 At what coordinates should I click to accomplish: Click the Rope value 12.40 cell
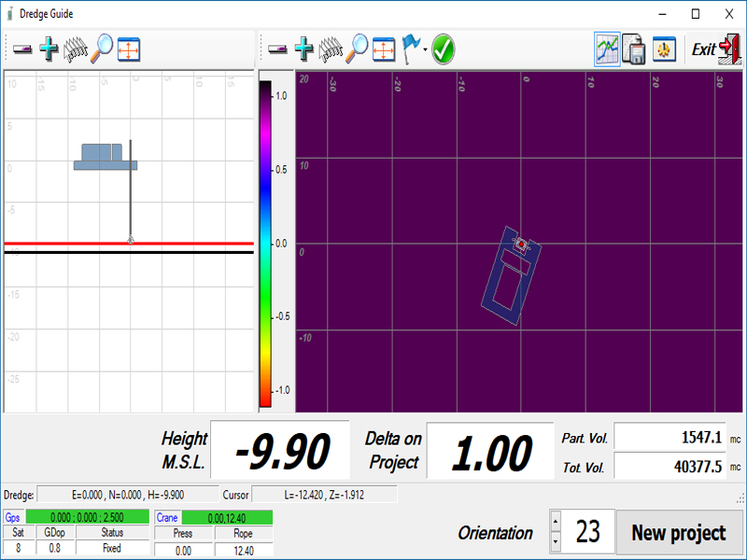(244, 551)
